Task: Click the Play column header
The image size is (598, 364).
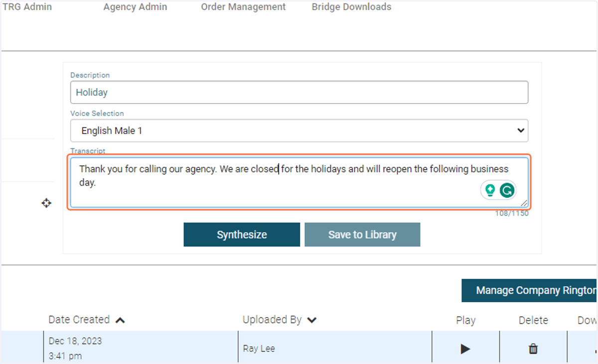Action: (465, 320)
